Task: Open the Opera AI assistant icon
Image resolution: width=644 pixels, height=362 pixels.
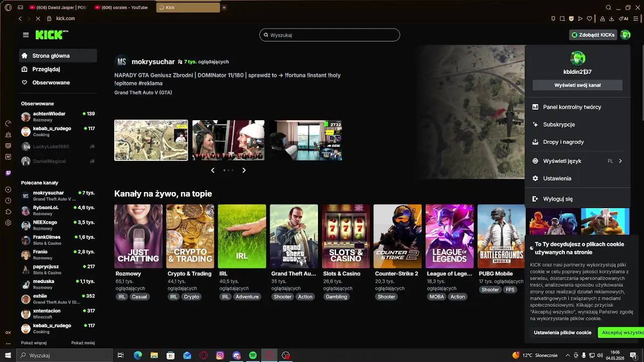Action: 624,19
